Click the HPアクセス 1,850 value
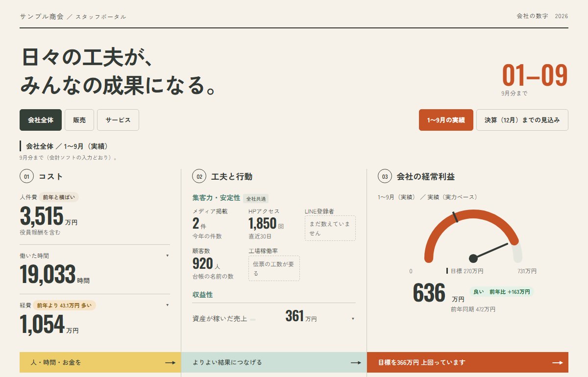Viewport: 588px width, 377px height. [266, 224]
